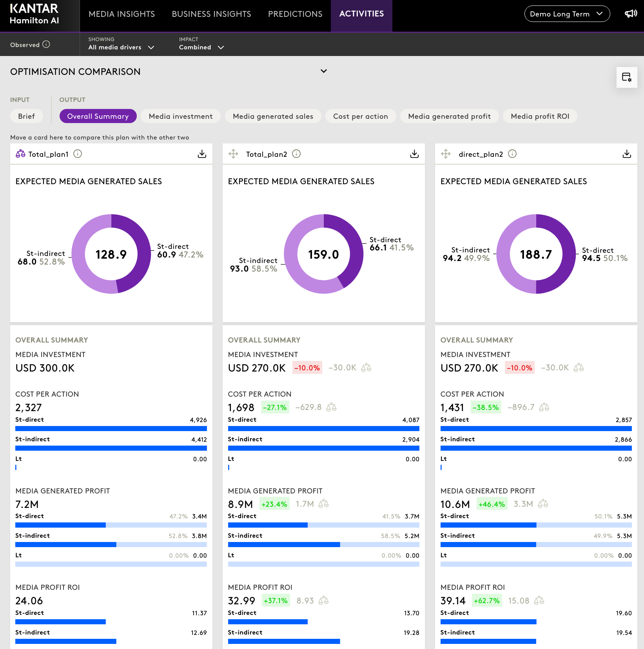Expand the Optimisation Comparison chevron
Viewport: 644px width, 649px height.
coord(324,71)
